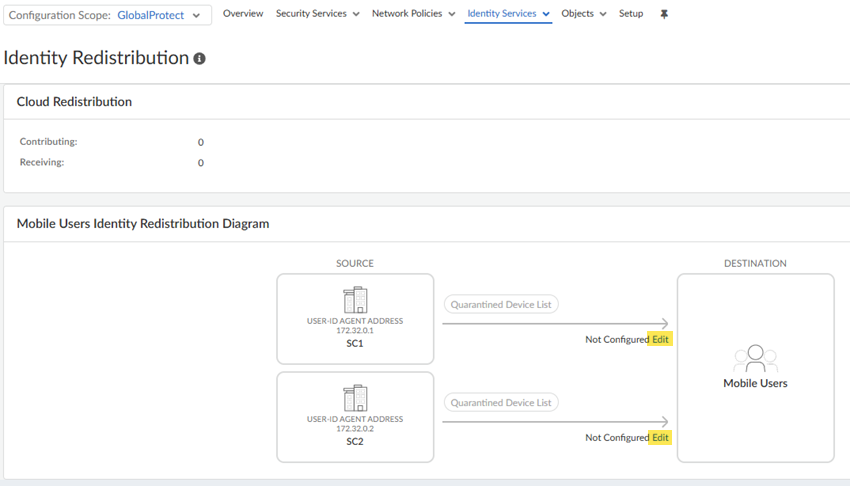Viewport: 850px width, 486px height.
Task: Edit the SC2 redistribution configuration
Action: [661, 438]
